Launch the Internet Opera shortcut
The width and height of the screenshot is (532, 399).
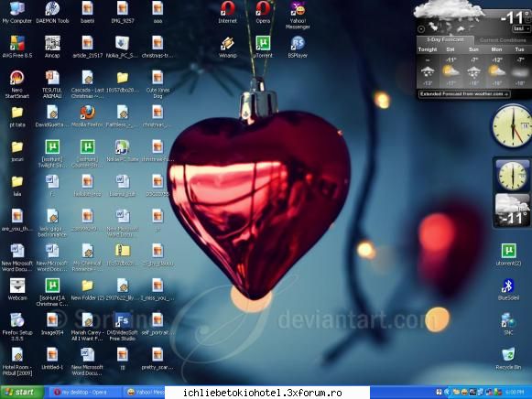click(227, 12)
